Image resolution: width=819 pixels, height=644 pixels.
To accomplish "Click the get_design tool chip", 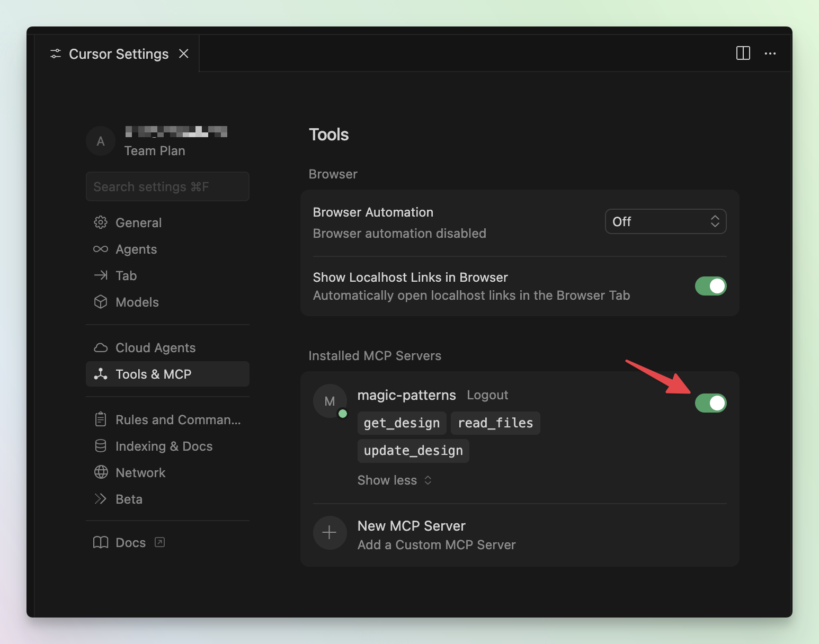I will click(x=402, y=423).
